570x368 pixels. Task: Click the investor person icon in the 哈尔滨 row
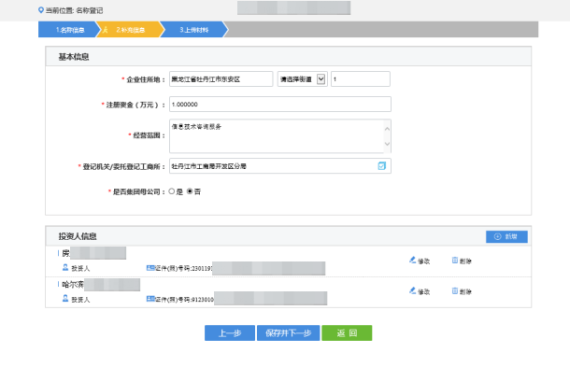click(x=65, y=299)
